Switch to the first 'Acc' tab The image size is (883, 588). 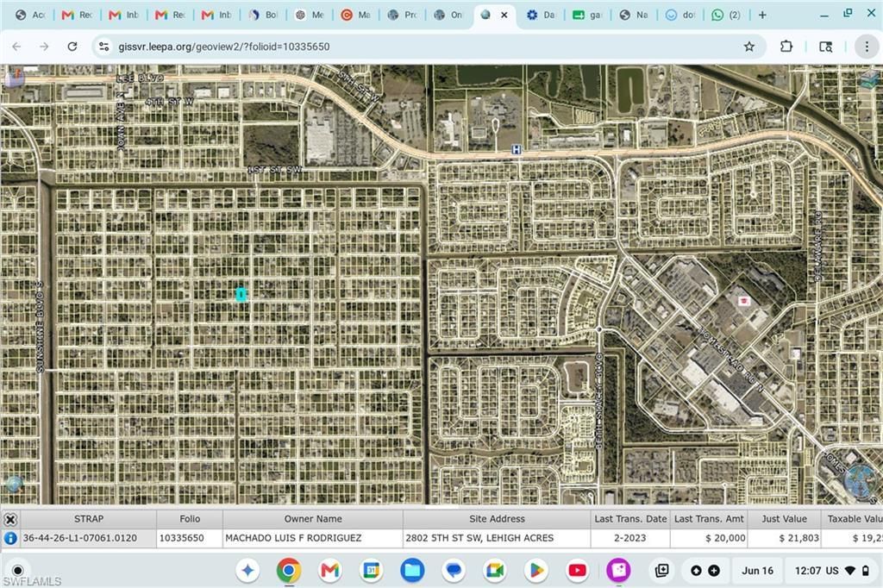[x=30, y=16]
